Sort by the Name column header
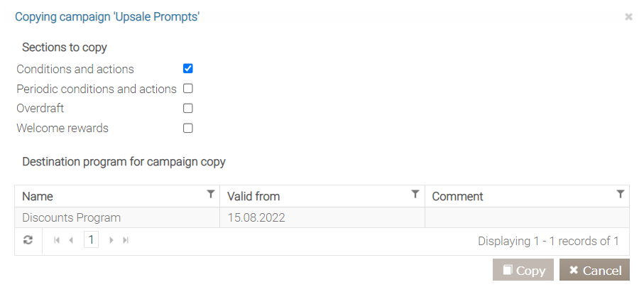Viewport: 644px width, 292px height. tap(38, 196)
